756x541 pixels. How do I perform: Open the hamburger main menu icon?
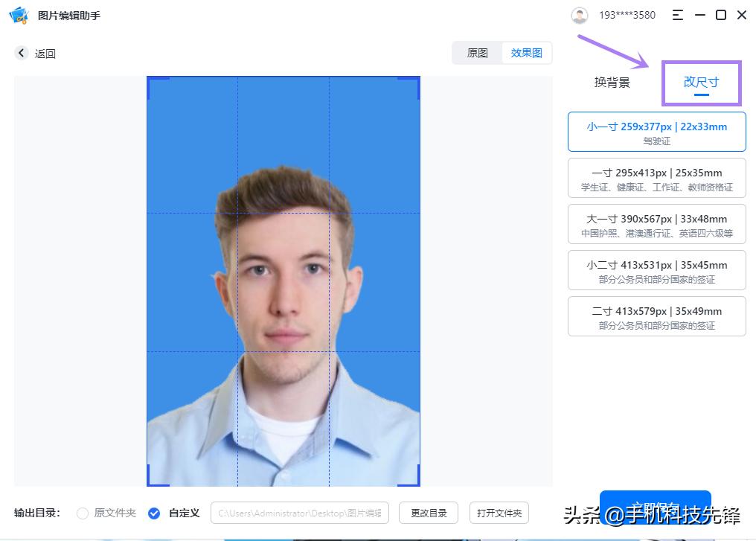pos(677,15)
